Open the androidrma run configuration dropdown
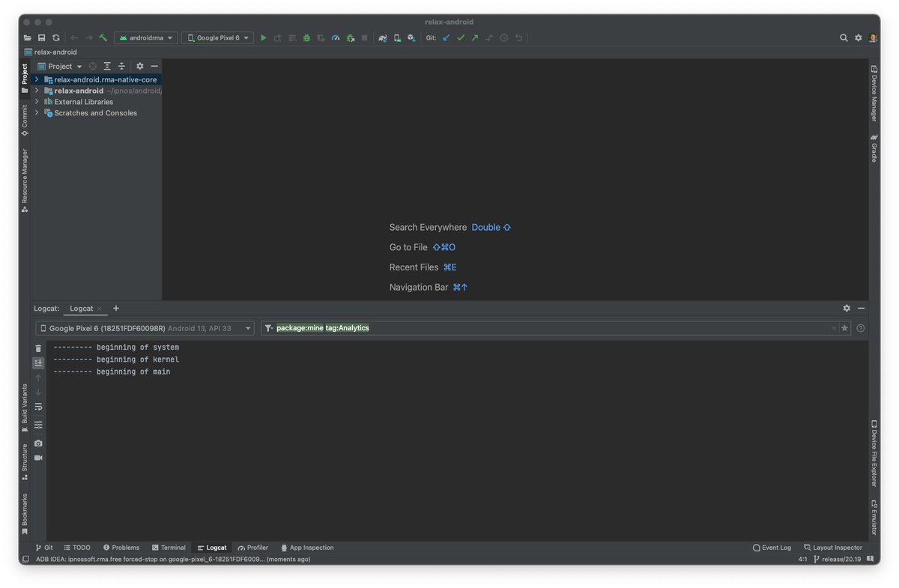Viewport: 899px width, 588px height. [x=145, y=37]
